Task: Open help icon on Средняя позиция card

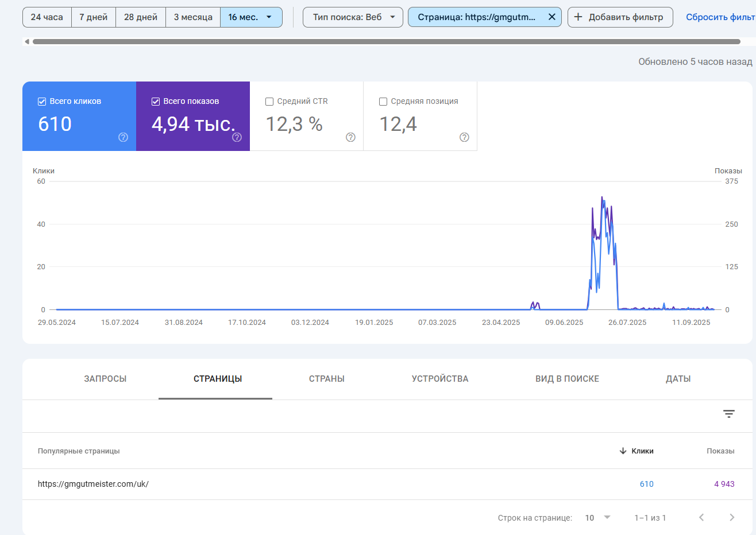Action: (464, 137)
